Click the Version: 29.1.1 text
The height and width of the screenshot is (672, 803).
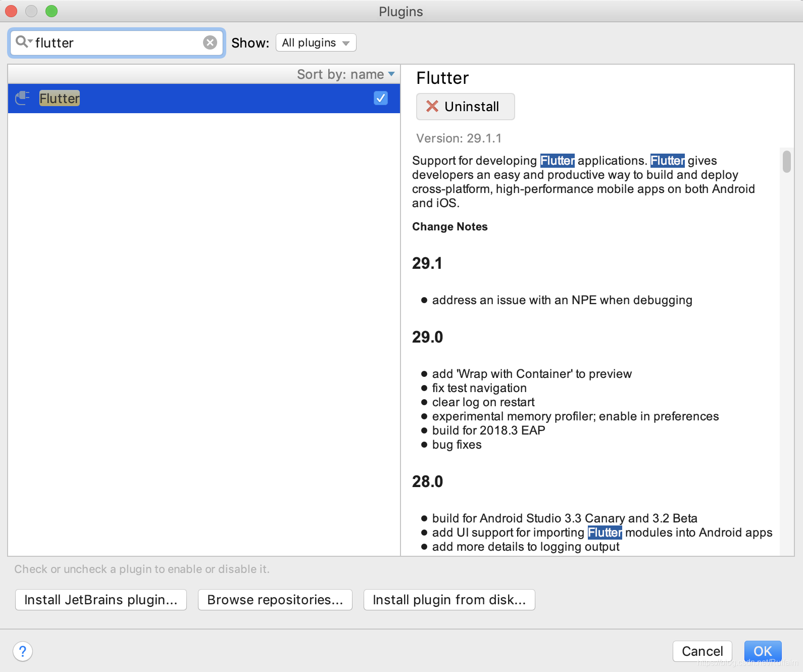click(459, 138)
